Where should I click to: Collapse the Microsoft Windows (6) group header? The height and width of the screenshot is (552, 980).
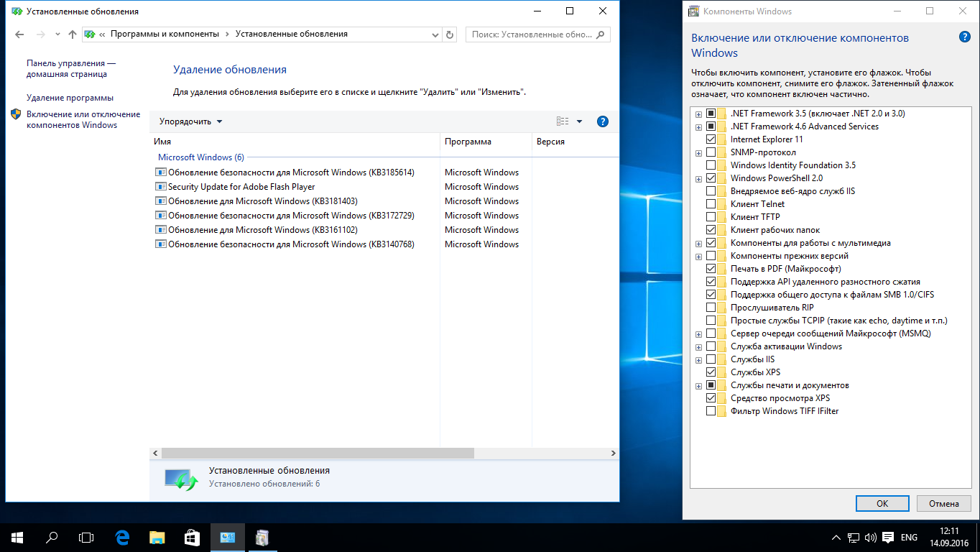click(201, 157)
